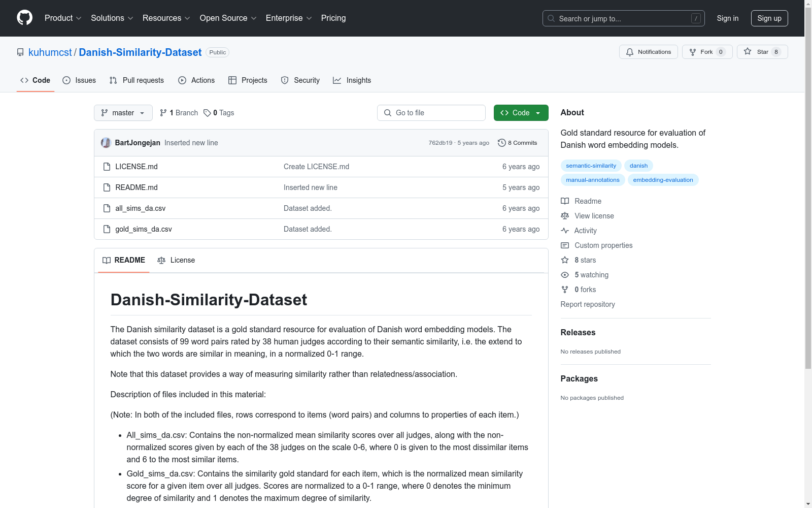Click the LICENSE.md file icon

[x=107, y=167]
